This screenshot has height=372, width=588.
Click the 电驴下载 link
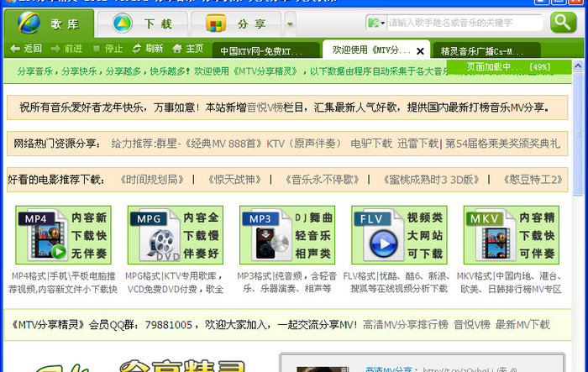click(371, 144)
